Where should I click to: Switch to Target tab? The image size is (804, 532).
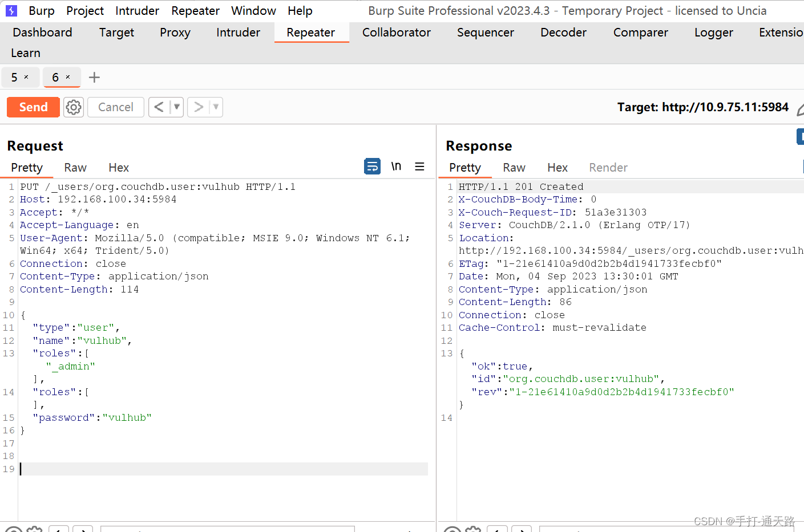click(116, 33)
